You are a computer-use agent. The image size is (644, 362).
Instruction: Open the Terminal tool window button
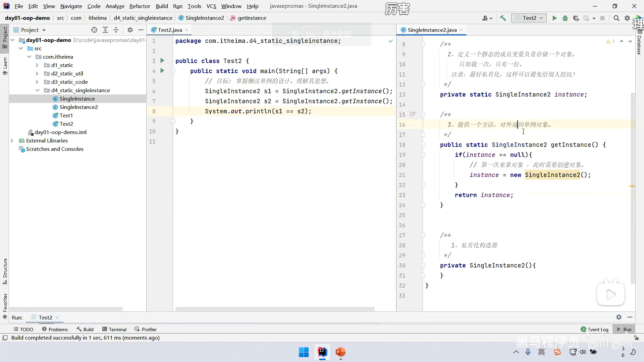(x=114, y=329)
